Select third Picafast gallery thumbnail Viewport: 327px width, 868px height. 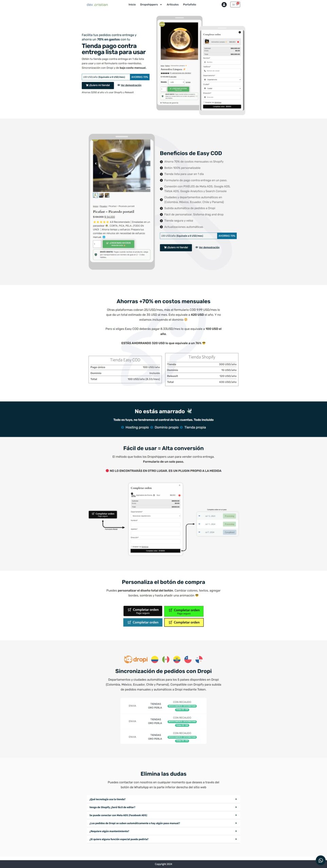(x=107, y=195)
